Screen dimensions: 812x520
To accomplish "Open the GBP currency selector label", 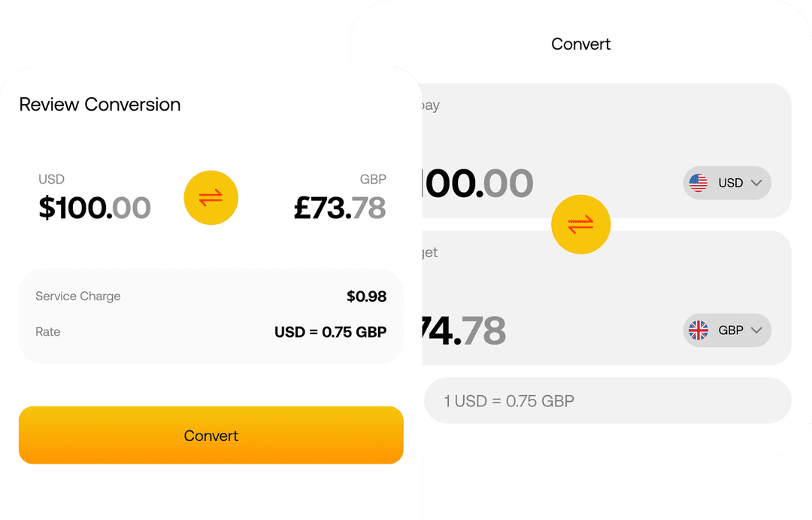I will [730, 330].
